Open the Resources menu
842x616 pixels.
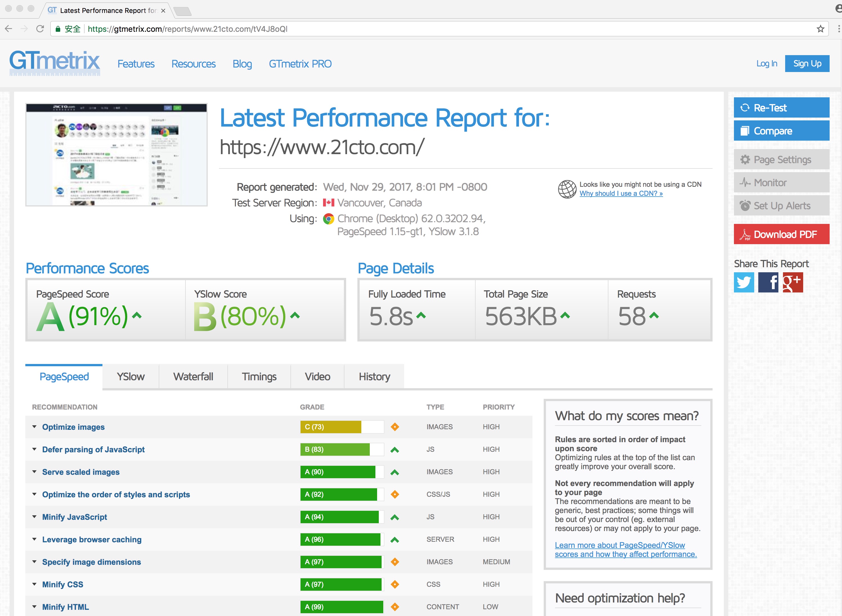click(x=193, y=64)
